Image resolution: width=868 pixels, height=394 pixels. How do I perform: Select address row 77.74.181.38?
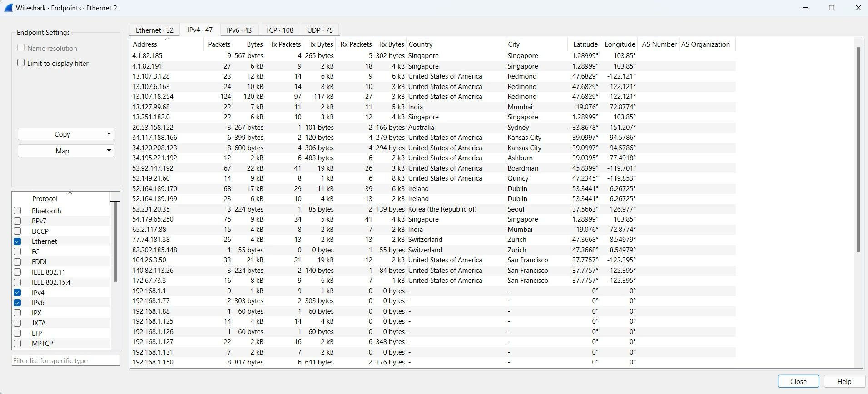[433, 240]
